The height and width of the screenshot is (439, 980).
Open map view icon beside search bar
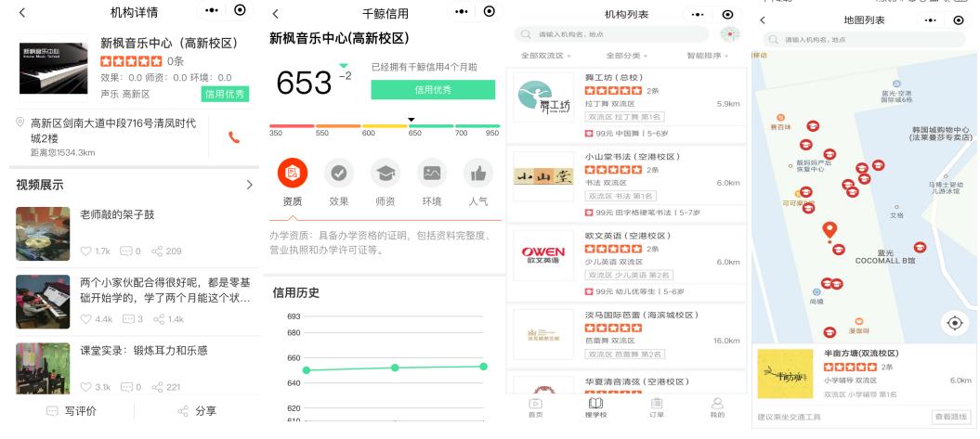click(729, 34)
